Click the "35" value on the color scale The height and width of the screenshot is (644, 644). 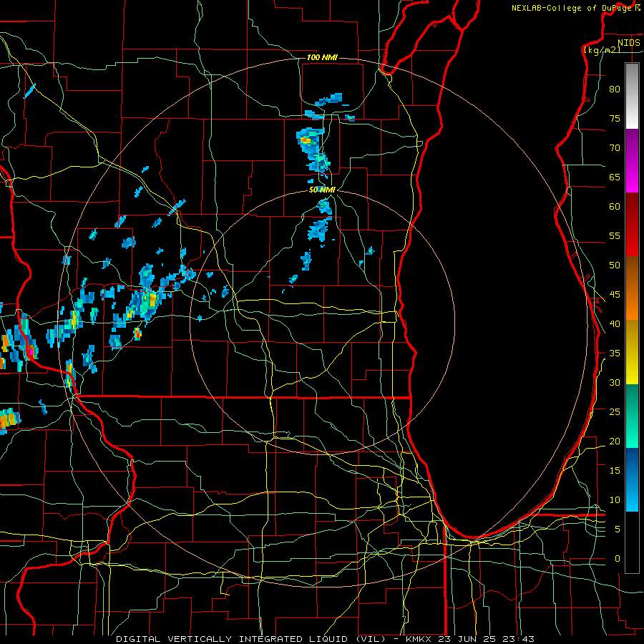pyautogui.click(x=615, y=353)
